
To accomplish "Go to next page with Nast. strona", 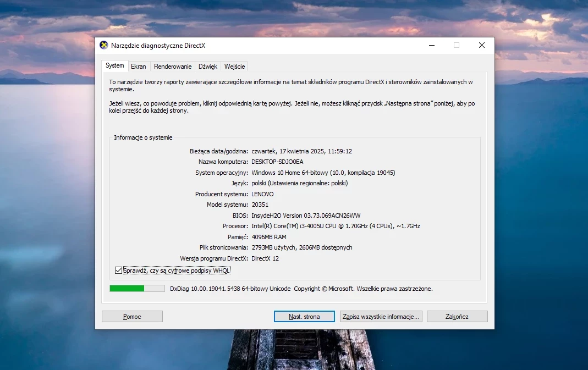I will pyautogui.click(x=304, y=316).
